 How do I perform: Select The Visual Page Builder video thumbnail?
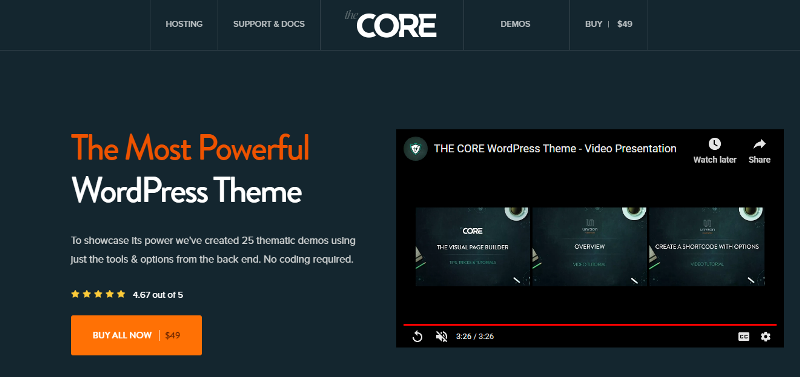click(473, 246)
